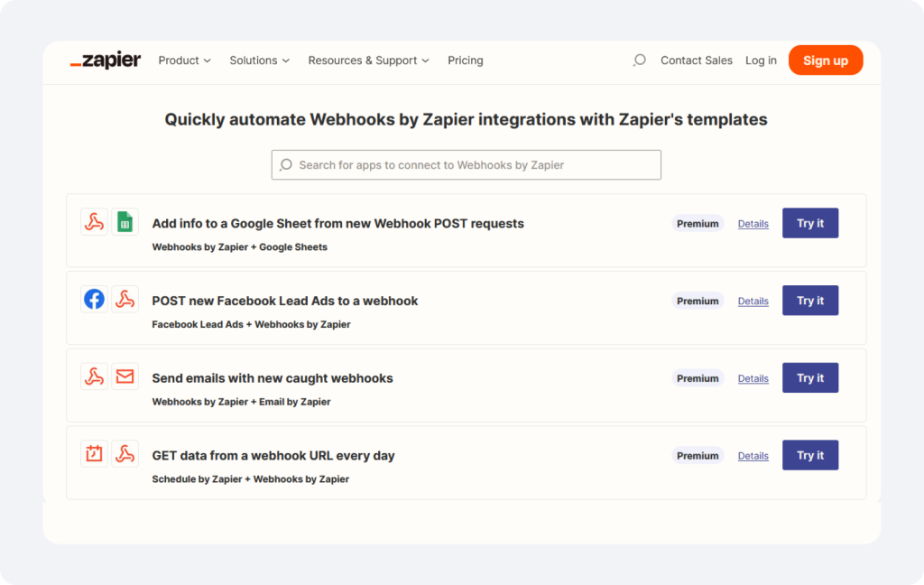Focus the Search for apps field

click(467, 165)
